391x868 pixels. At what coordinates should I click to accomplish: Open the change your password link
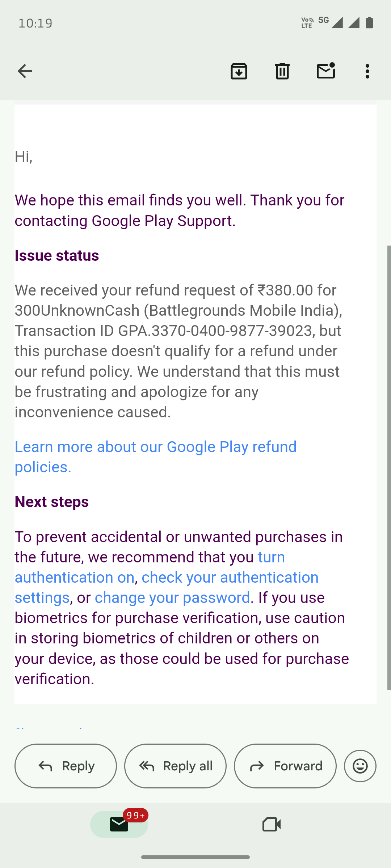tap(172, 598)
